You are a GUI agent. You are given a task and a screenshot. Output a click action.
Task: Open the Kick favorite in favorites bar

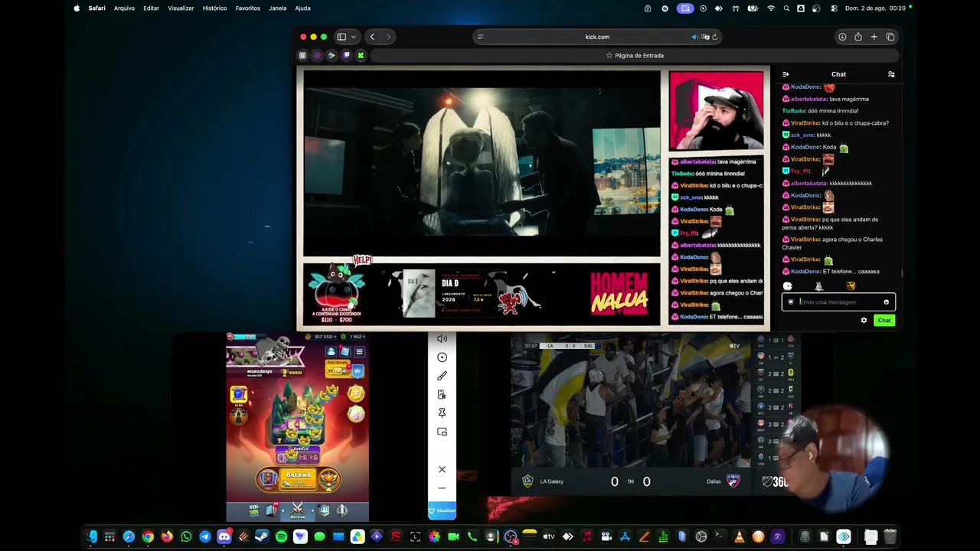pyautogui.click(x=361, y=55)
